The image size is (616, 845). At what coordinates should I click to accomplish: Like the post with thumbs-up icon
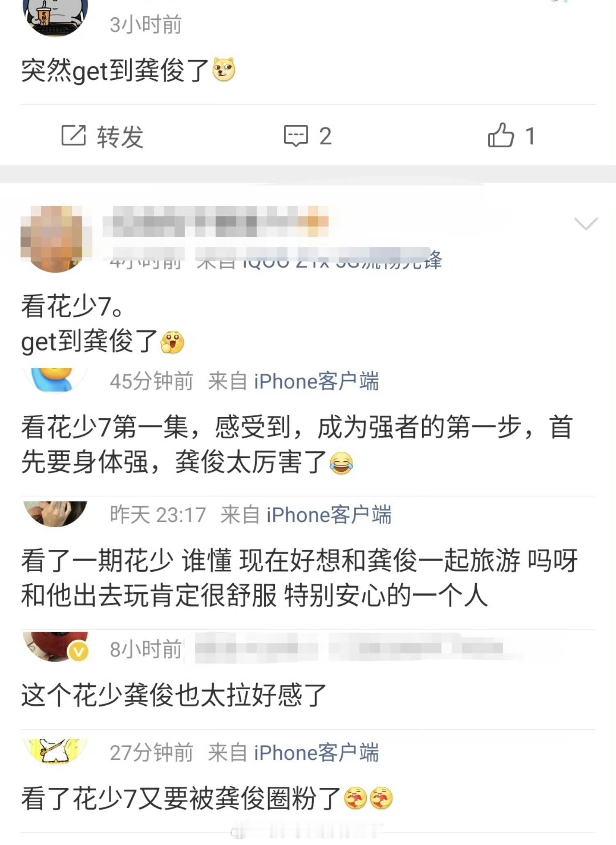click(x=501, y=135)
